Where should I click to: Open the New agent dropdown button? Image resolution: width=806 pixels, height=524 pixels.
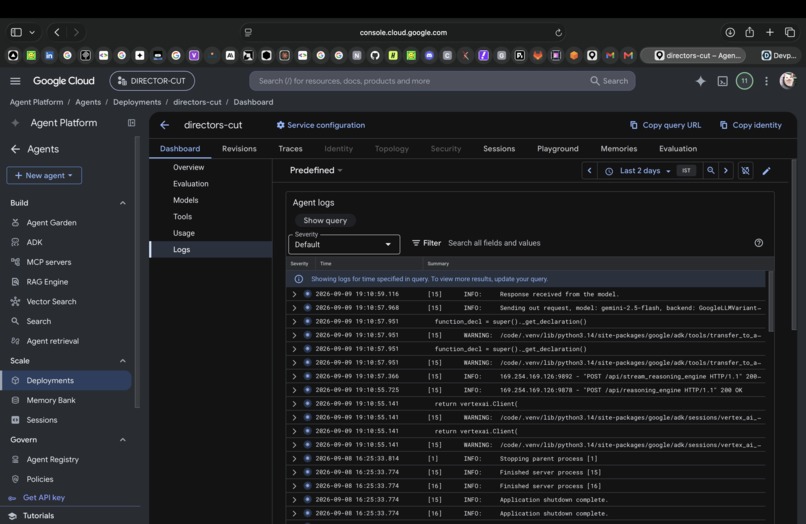click(44, 175)
